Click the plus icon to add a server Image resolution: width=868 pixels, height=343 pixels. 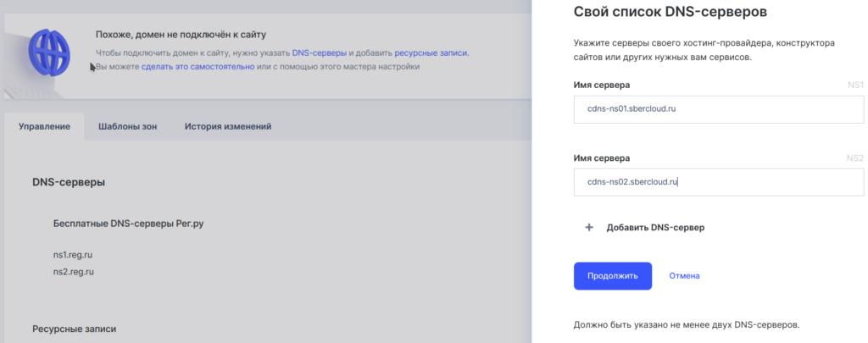[x=589, y=228]
